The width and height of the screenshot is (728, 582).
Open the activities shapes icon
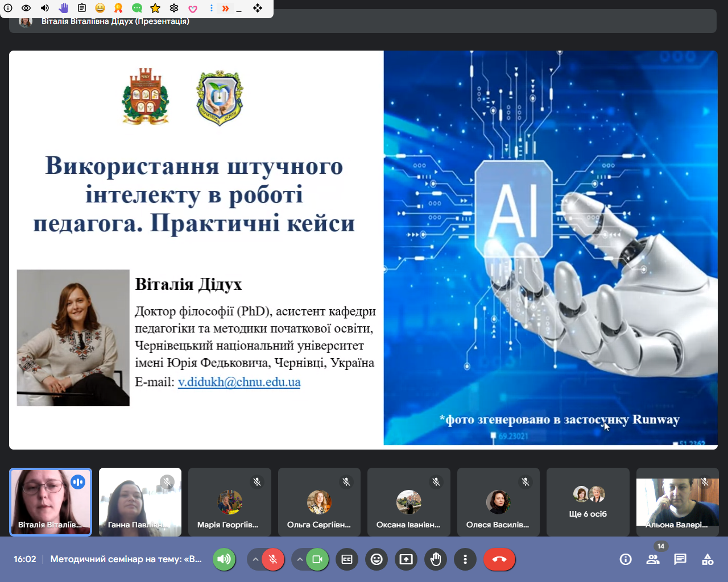tap(708, 559)
